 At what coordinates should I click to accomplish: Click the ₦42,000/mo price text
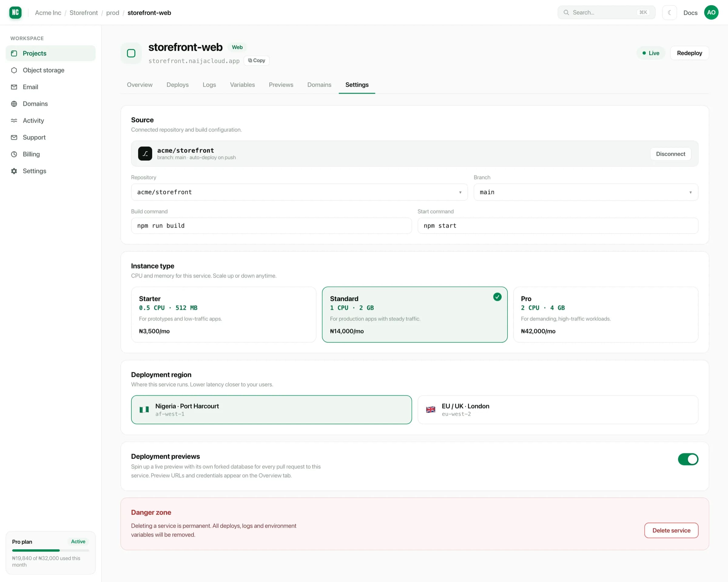point(538,331)
